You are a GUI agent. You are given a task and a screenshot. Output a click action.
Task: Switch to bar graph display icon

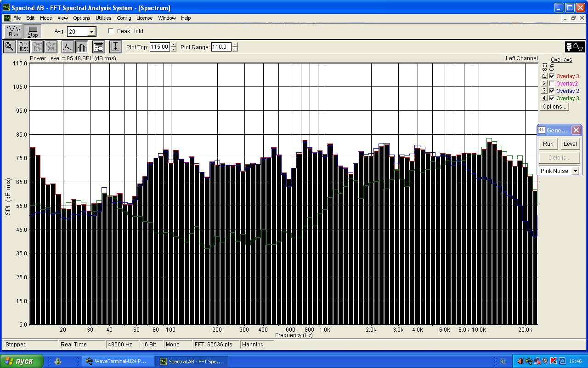[x=82, y=46]
